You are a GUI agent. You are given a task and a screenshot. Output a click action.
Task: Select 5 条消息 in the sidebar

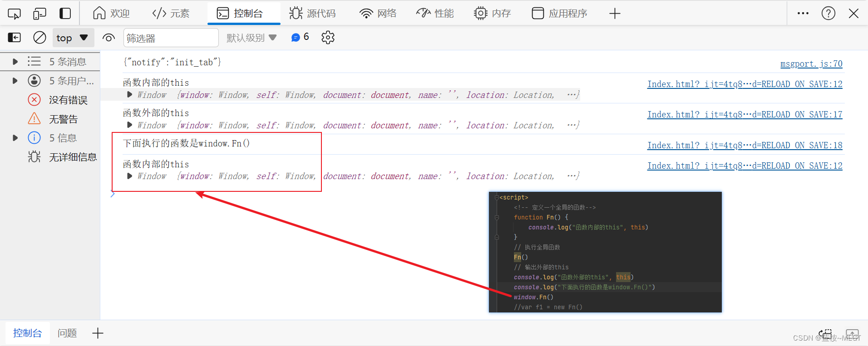point(50,62)
